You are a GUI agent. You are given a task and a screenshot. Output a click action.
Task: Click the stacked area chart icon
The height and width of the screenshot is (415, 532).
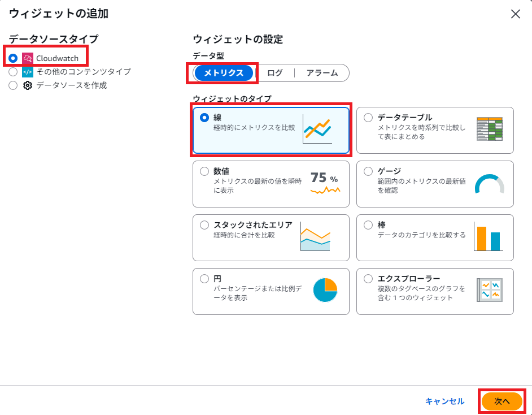[315, 237]
